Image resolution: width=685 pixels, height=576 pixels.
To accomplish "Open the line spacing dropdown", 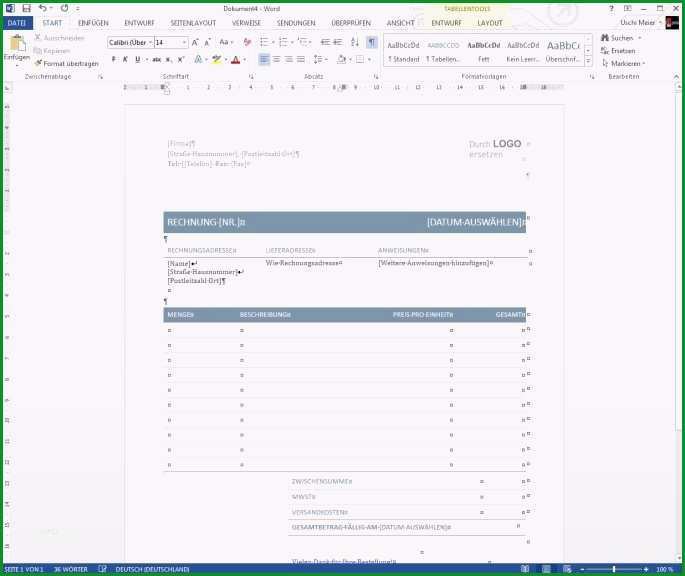I will (326, 59).
